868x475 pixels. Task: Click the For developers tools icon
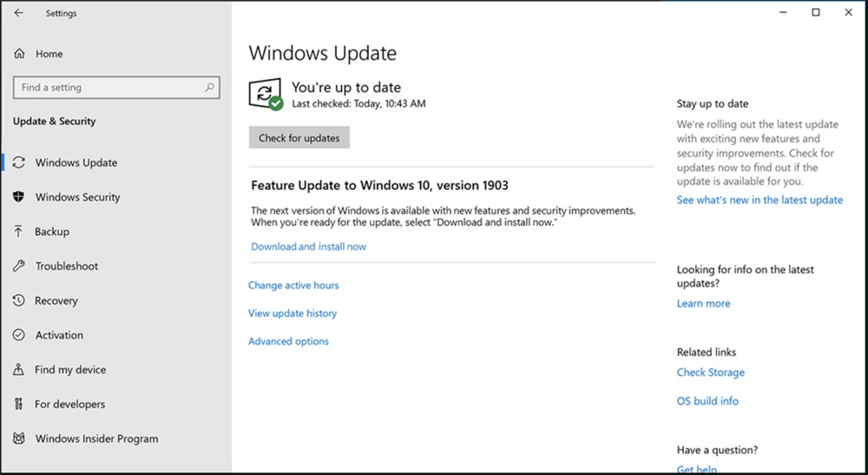(x=19, y=404)
